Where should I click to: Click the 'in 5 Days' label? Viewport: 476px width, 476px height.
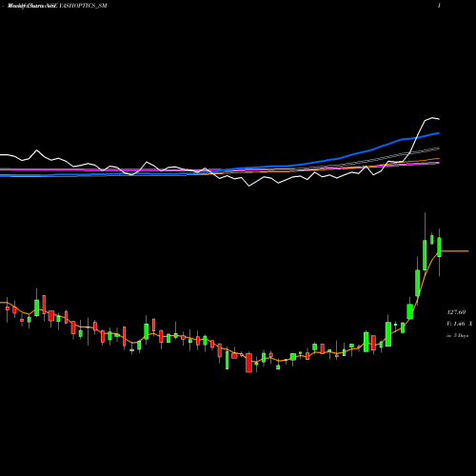(457, 335)
